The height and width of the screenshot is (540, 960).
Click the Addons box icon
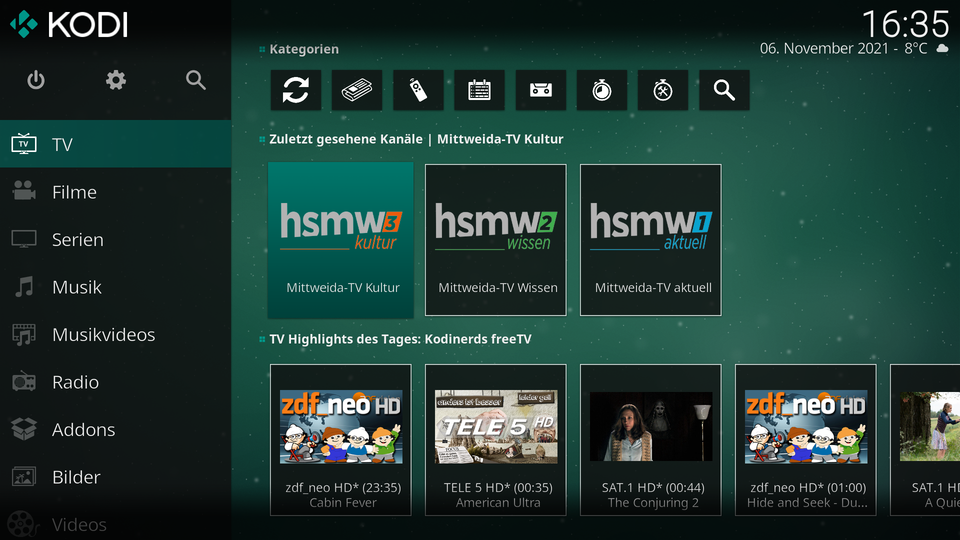[x=24, y=429]
